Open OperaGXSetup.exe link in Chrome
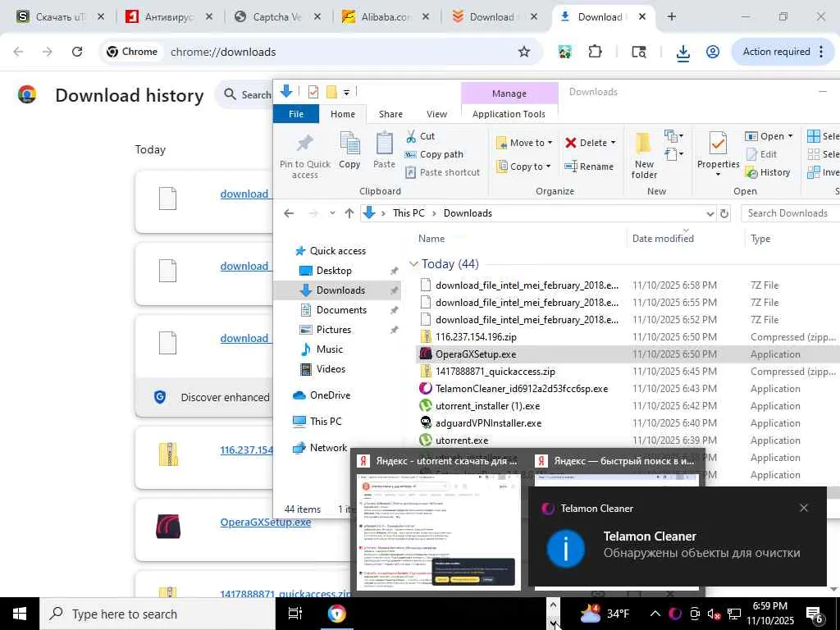The image size is (840, 630). tap(265, 522)
